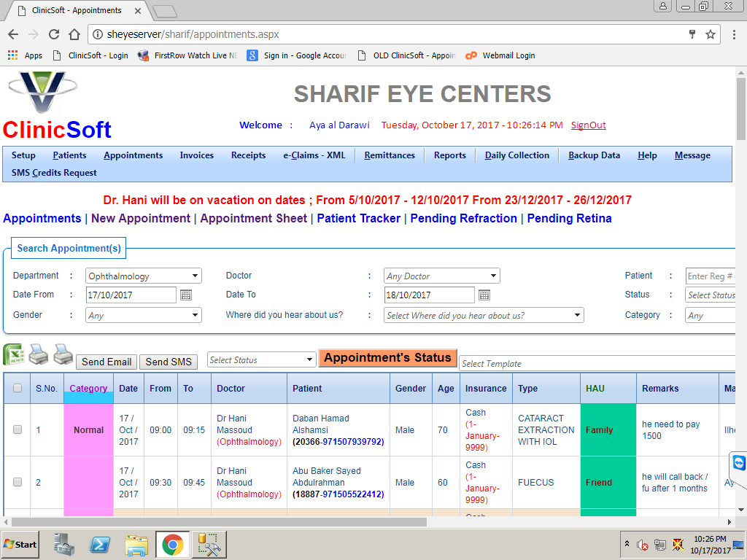
Task: Check the box for appointment row 1
Action: pyautogui.click(x=18, y=430)
